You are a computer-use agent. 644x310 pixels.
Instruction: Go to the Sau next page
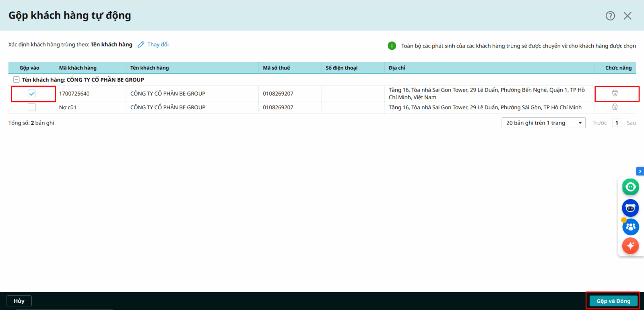point(631,123)
